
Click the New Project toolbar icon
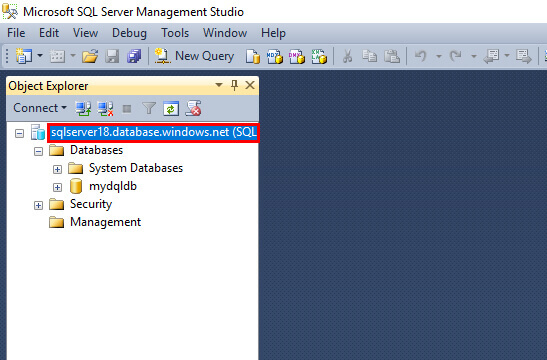pyautogui.click(x=24, y=56)
